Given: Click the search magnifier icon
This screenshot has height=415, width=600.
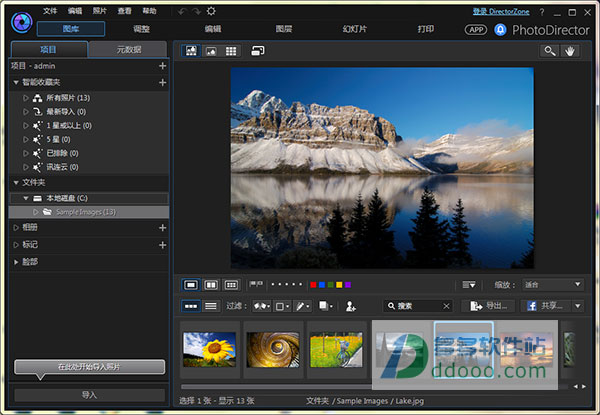Looking at the screenshot, I should (391, 306).
